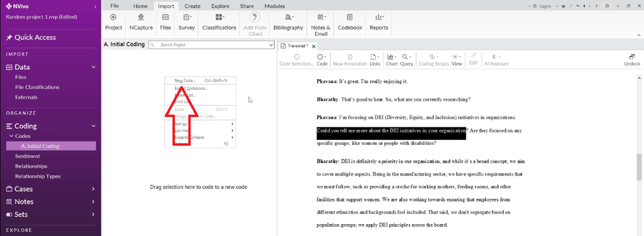This screenshot has width=644, height=236.
Task: Open the Links dropdown
Action: [x=375, y=60]
